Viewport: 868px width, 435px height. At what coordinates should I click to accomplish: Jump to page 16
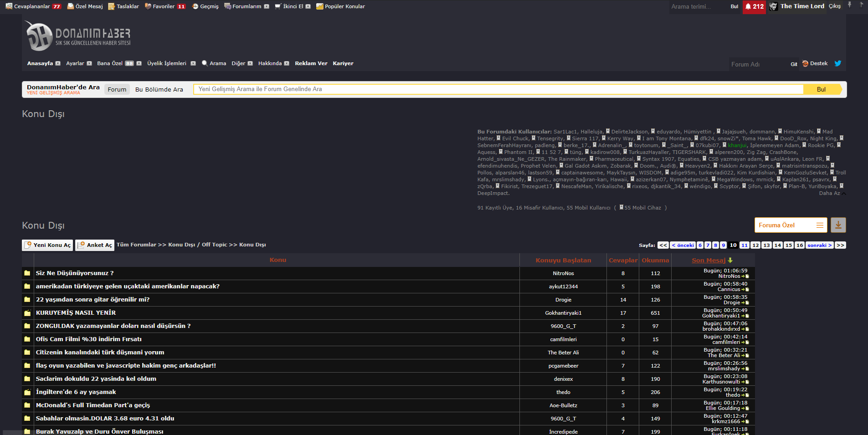[800, 245]
